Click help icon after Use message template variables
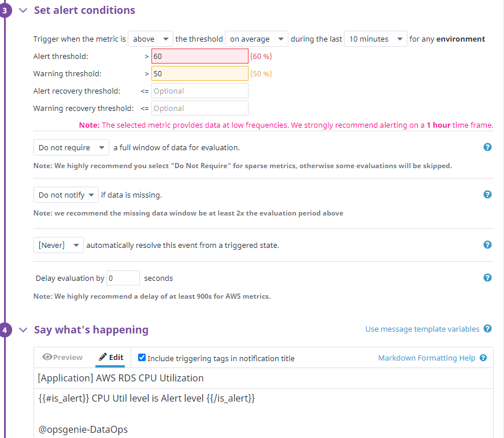The image size is (504, 438). [x=488, y=329]
